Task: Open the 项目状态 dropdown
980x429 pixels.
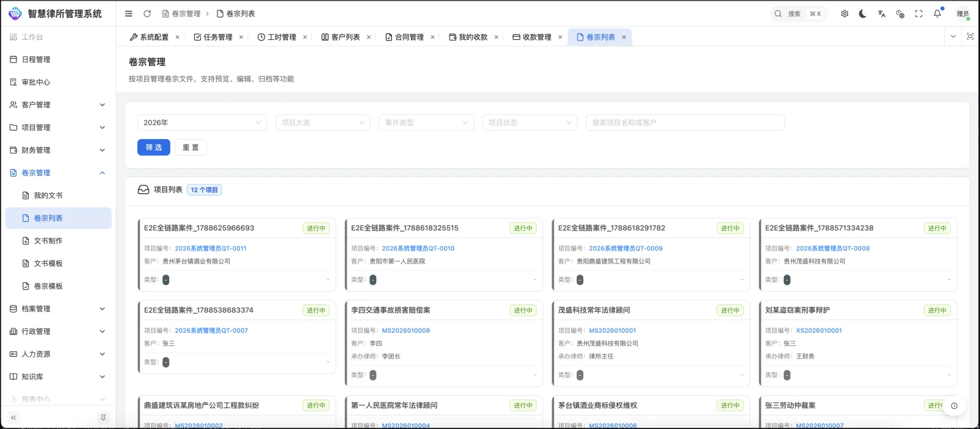Action: tap(530, 123)
